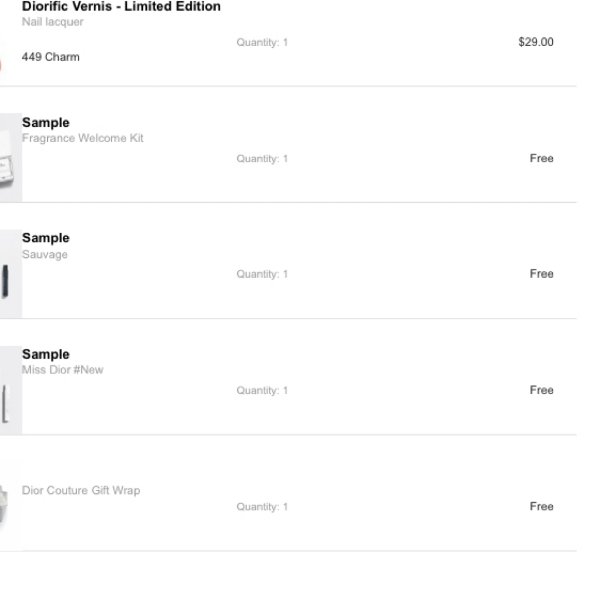Screen dimensions: 600x600
Task: Click Quantity: 1 for Fragrance Welcome Kit
Action: [x=262, y=159]
